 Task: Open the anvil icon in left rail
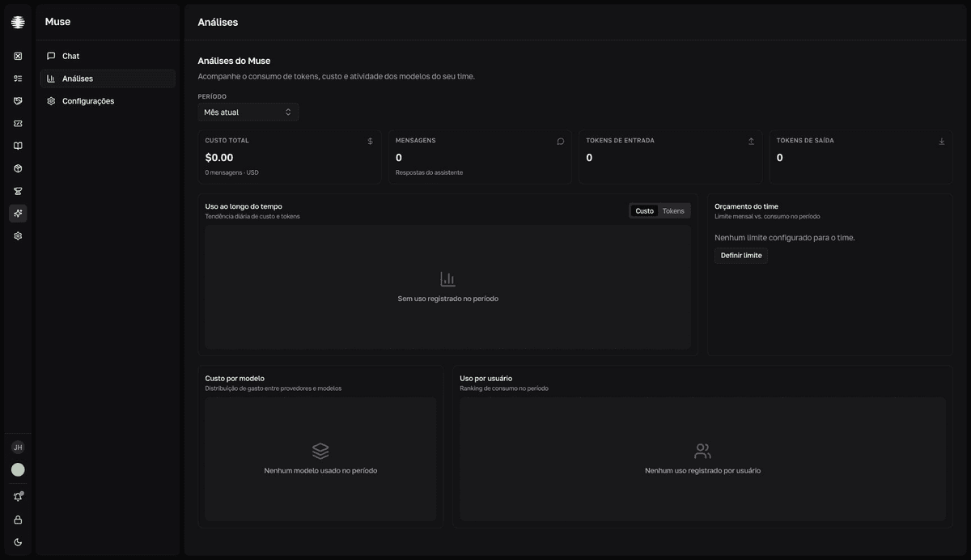(x=18, y=191)
